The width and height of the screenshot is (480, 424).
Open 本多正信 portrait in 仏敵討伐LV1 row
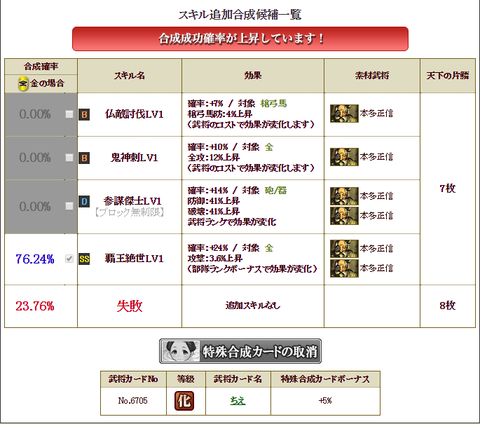tap(344, 114)
